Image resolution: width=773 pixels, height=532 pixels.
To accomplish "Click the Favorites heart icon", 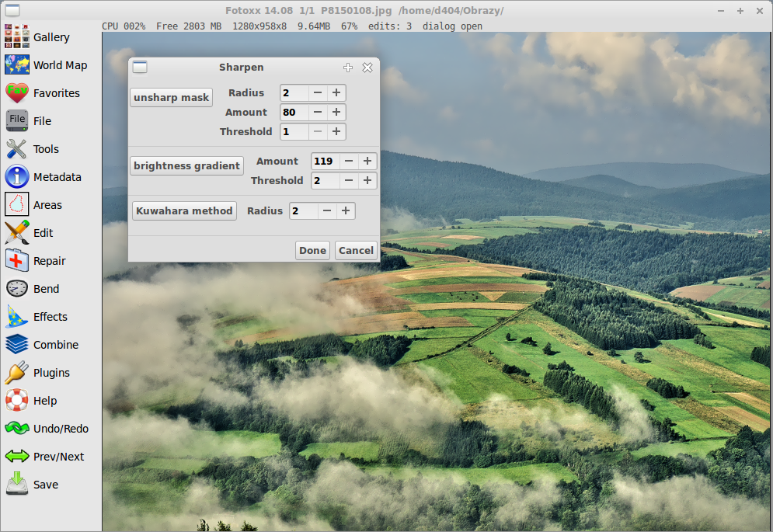I will pos(17,93).
